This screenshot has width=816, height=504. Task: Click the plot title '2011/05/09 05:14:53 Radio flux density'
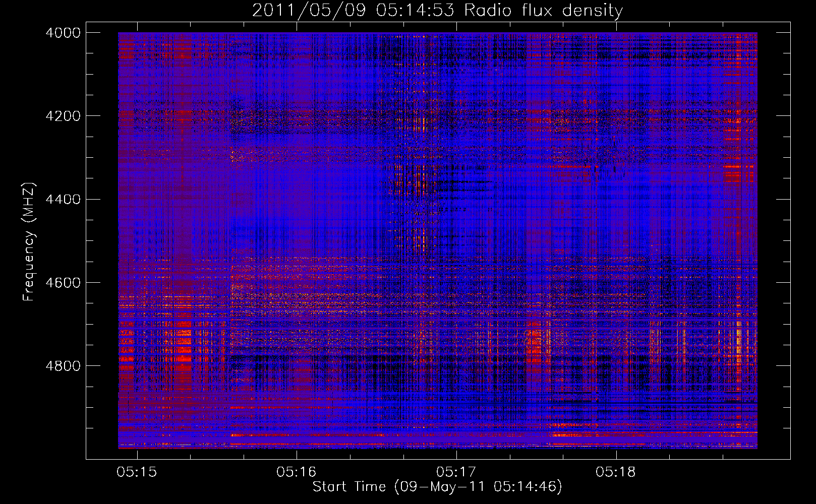[x=437, y=11]
